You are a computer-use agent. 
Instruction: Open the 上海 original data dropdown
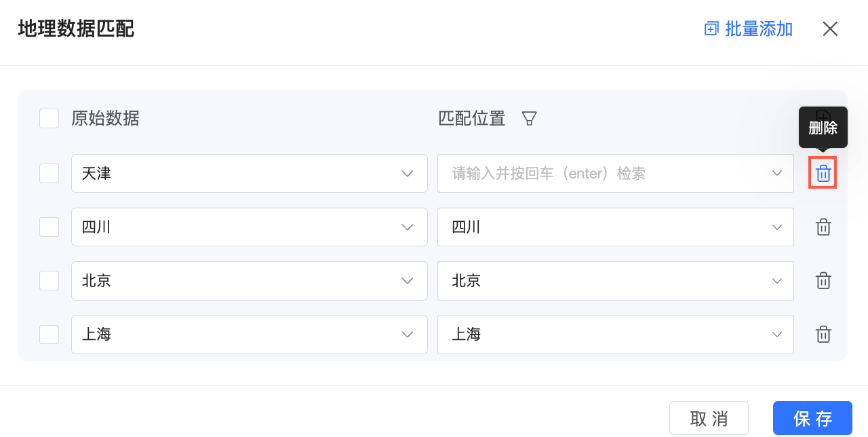[249, 335]
